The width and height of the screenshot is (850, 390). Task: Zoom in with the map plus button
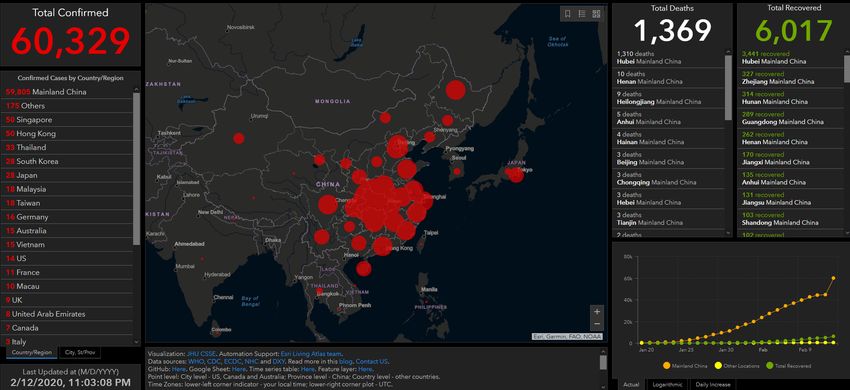coord(597,311)
